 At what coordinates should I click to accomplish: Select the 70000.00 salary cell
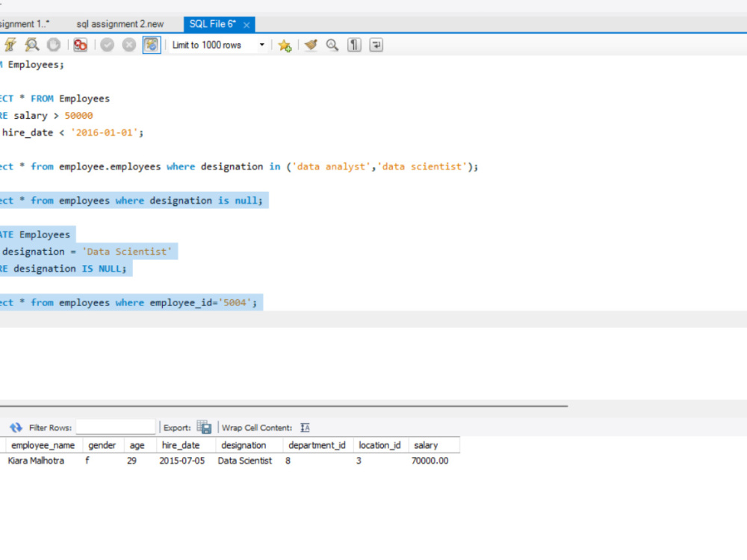(433, 461)
